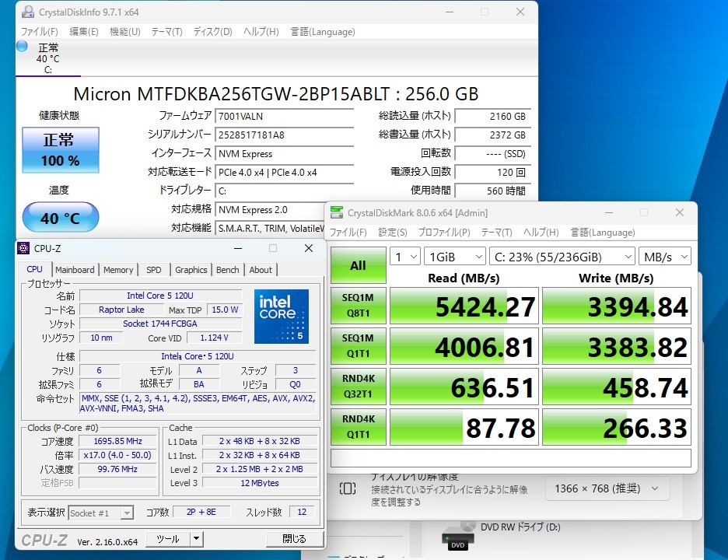
Task: Open ヘルプ(H) menu in CrystalDiskMark
Action: 541,233
